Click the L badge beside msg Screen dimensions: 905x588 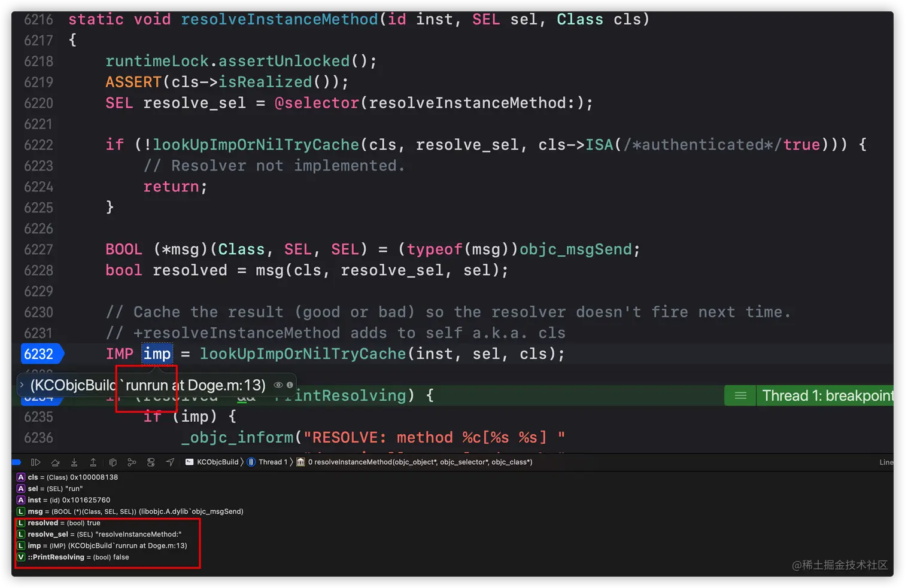pyautogui.click(x=21, y=511)
